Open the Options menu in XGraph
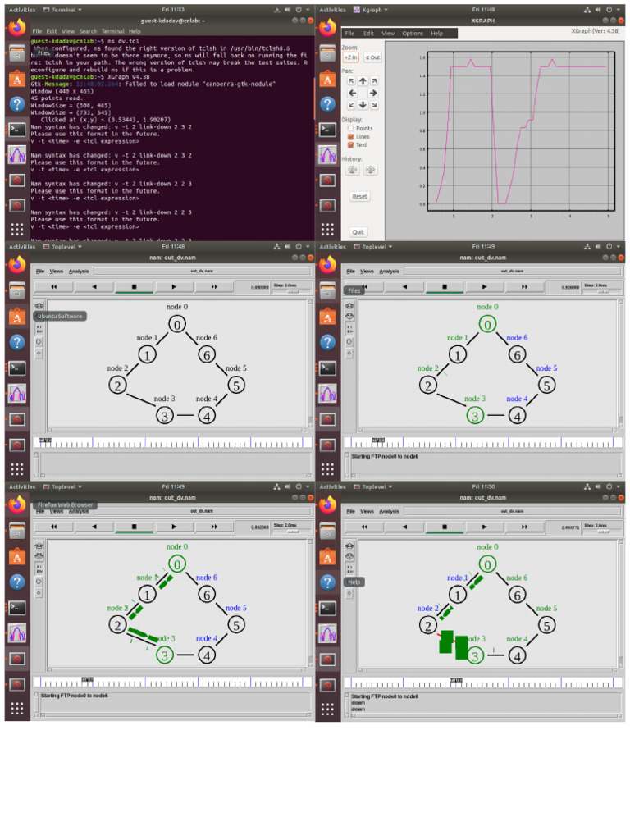Viewport: 630px width, 840px height. [413, 34]
